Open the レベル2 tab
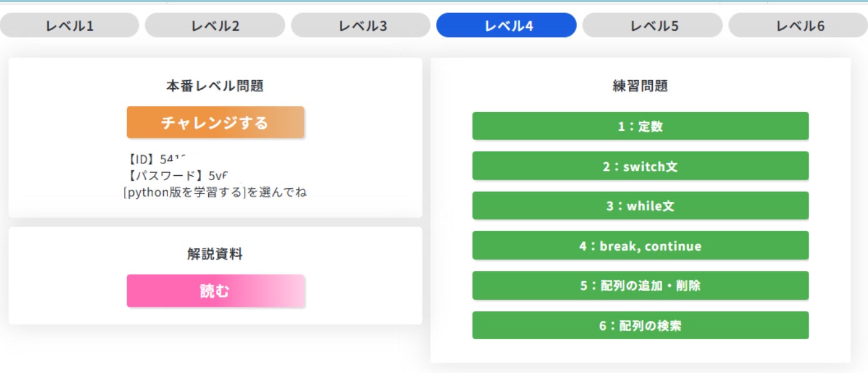 point(215,26)
